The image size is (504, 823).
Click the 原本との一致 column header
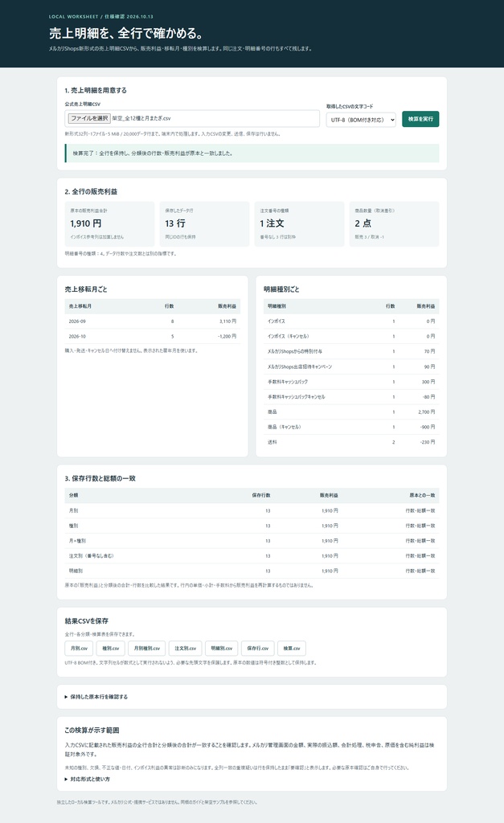[x=422, y=495]
